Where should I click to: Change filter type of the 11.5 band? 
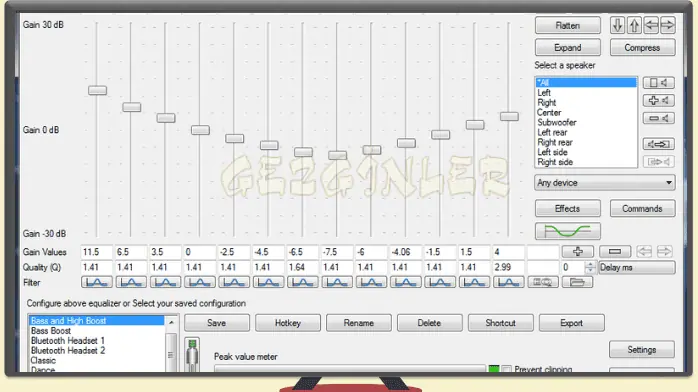click(97, 282)
